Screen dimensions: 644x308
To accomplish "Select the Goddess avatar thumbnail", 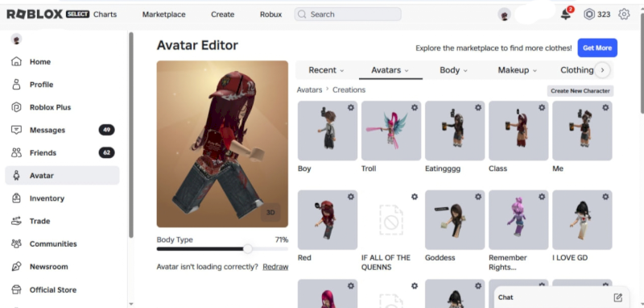I will click(455, 220).
